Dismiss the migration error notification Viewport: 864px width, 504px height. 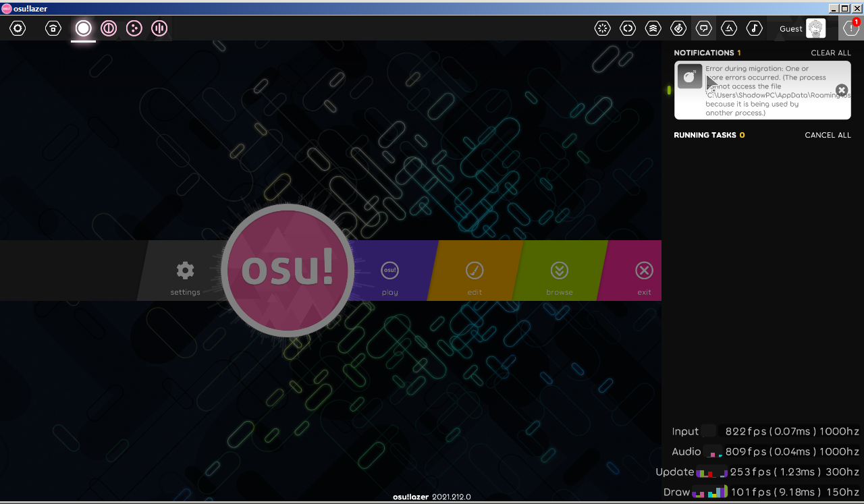841,89
